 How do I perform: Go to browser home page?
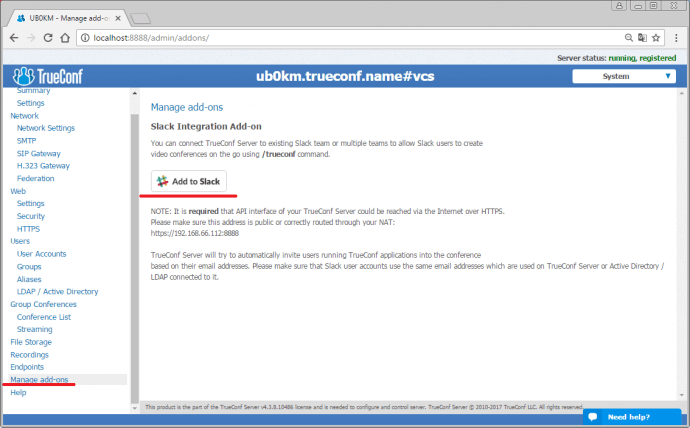(x=66, y=37)
